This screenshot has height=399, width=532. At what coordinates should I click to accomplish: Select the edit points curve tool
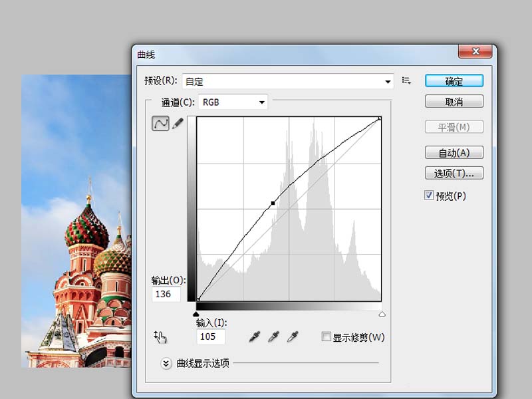click(x=160, y=123)
